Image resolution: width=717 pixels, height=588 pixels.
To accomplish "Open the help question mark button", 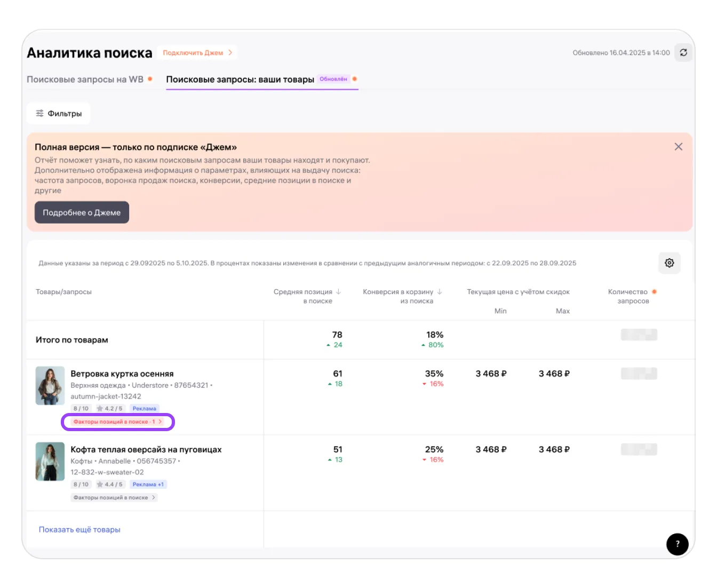I will (x=677, y=544).
